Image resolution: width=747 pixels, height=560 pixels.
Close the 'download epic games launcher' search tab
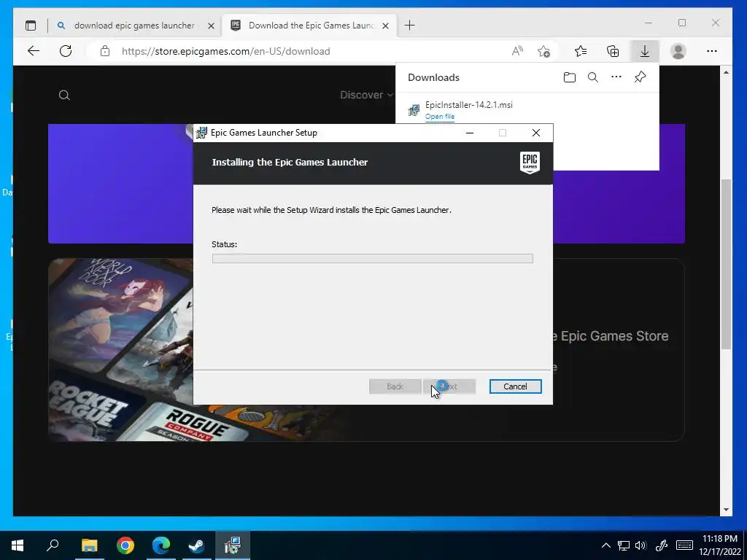pyautogui.click(x=211, y=26)
